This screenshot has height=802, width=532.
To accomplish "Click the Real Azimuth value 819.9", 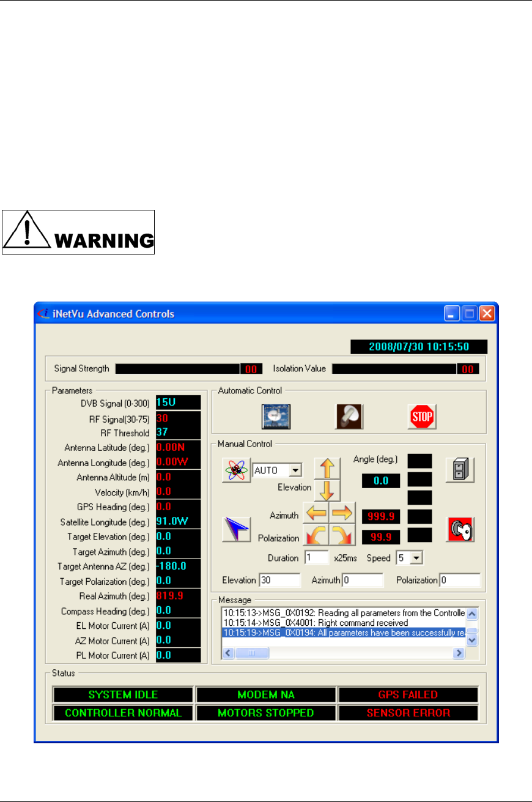I will (178, 596).
